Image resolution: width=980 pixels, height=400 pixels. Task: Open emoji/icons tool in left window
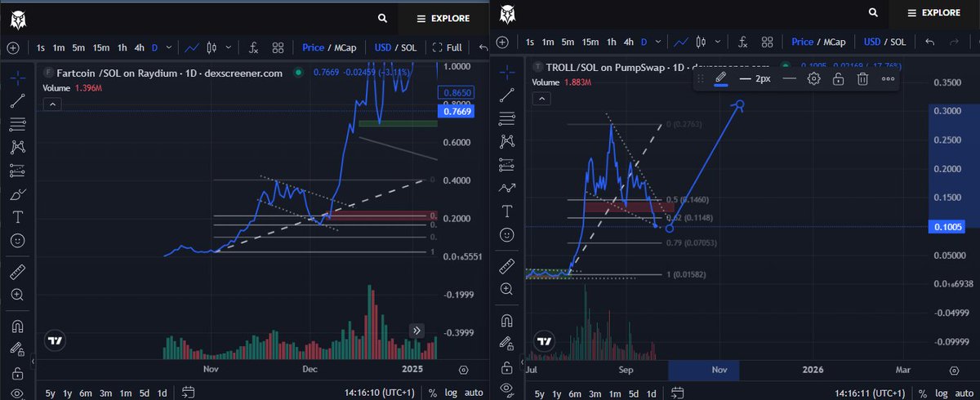tap(17, 242)
